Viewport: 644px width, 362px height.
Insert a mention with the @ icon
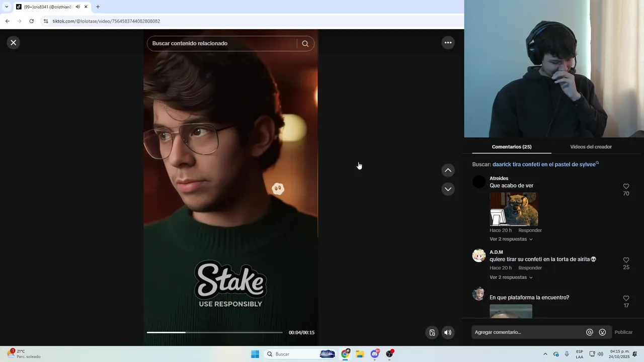click(x=590, y=332)
